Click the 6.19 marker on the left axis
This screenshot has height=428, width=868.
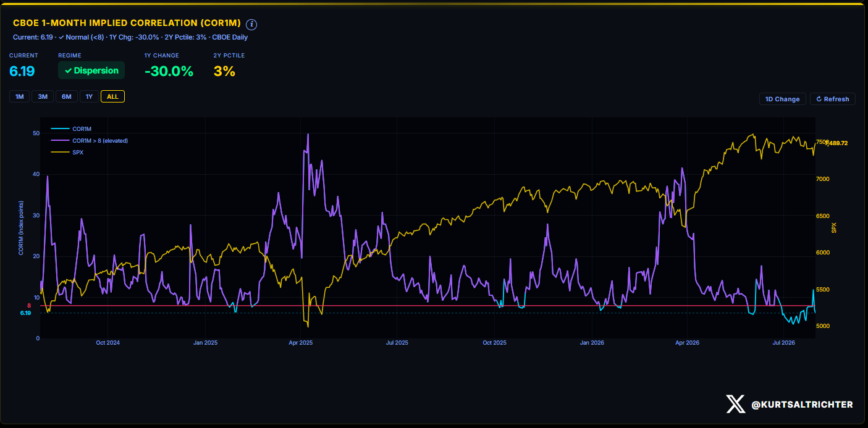pyautogui.click(x=25, y=313)
